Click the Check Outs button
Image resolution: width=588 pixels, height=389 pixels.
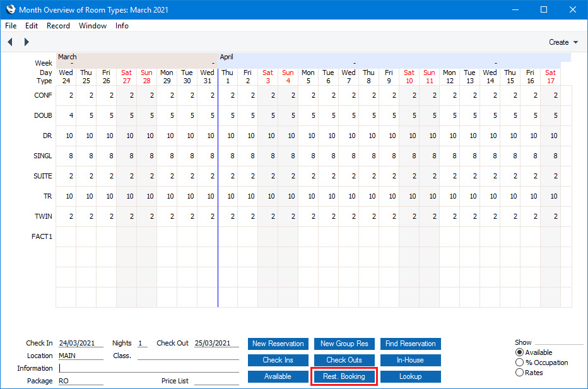click(x=344, y=360)
